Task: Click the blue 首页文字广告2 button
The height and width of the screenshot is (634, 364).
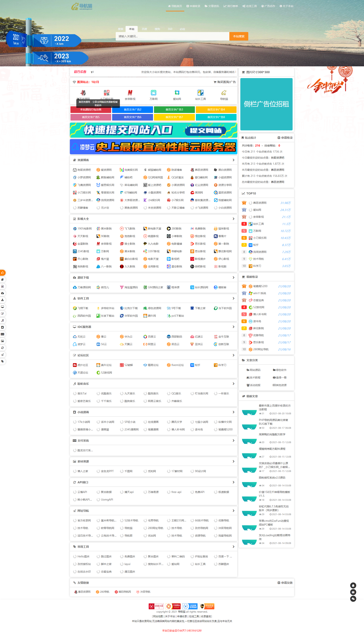Action: pyautogui.click(x=133, y=110)
